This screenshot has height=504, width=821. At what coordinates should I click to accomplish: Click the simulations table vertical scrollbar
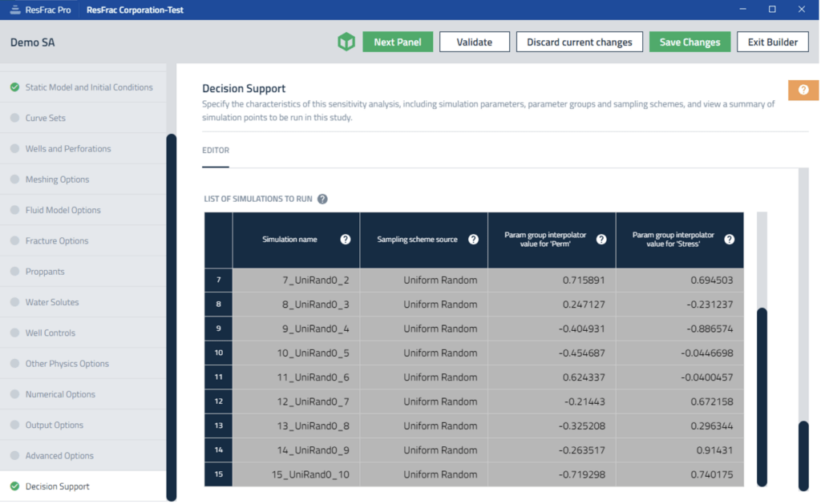point(762,396)
